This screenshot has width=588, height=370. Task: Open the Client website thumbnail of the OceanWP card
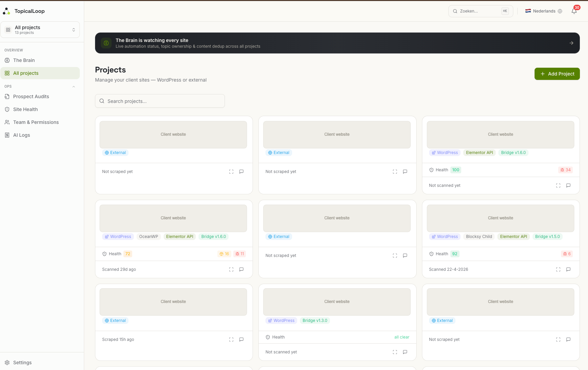click(173, 218)
